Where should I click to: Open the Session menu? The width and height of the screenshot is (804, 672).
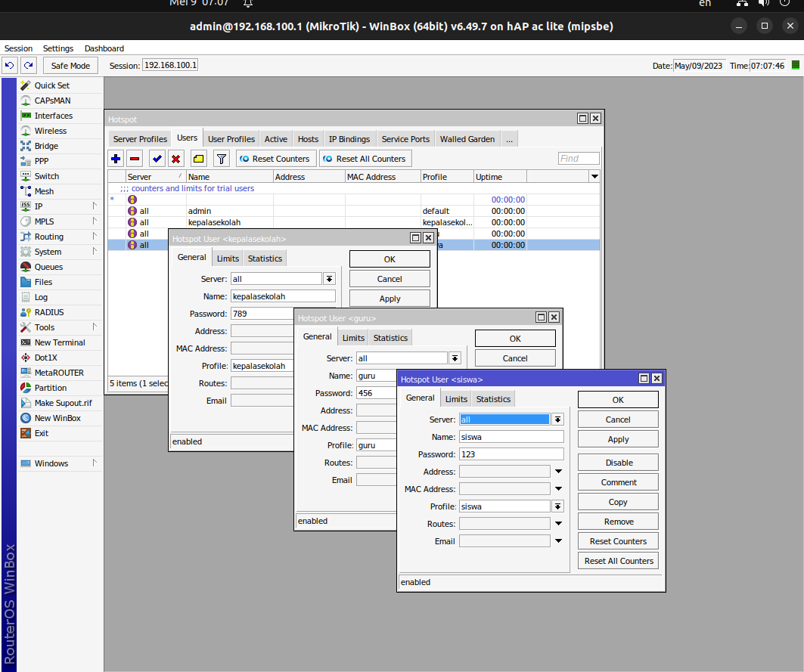click(18, 48)
